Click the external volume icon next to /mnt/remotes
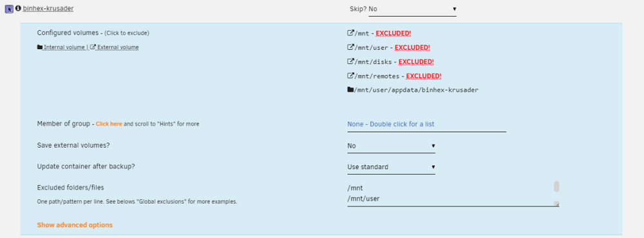644x238 pixels. (351, 76)
